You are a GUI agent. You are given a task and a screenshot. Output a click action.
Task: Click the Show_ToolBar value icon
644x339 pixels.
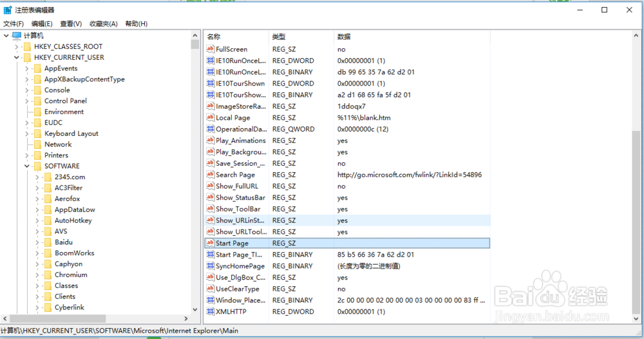point(211,209)
